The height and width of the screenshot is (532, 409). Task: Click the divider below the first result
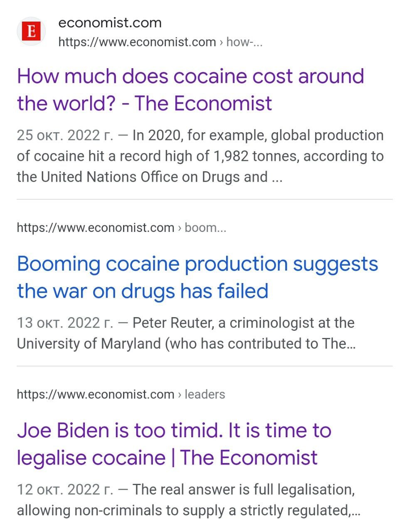[x=204, y=199]
